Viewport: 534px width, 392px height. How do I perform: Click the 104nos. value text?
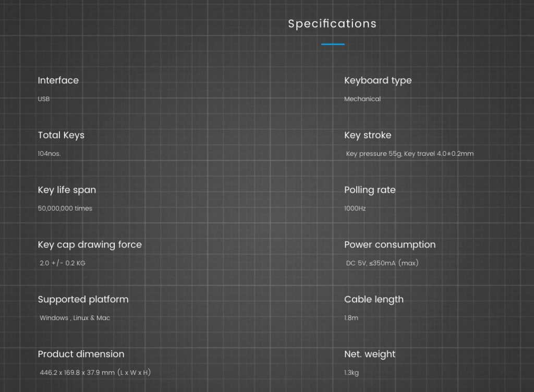(x=49, y=153)
